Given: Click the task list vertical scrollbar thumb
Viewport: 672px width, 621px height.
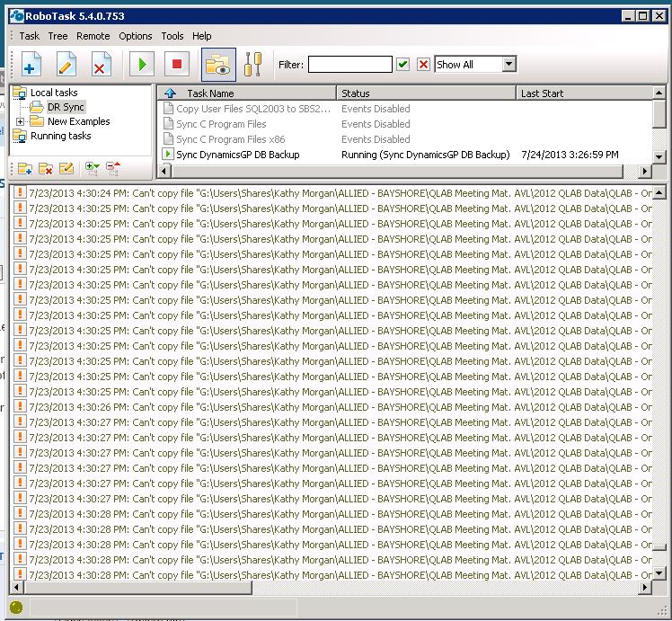Looking at the screenshot, I should 659,114.
